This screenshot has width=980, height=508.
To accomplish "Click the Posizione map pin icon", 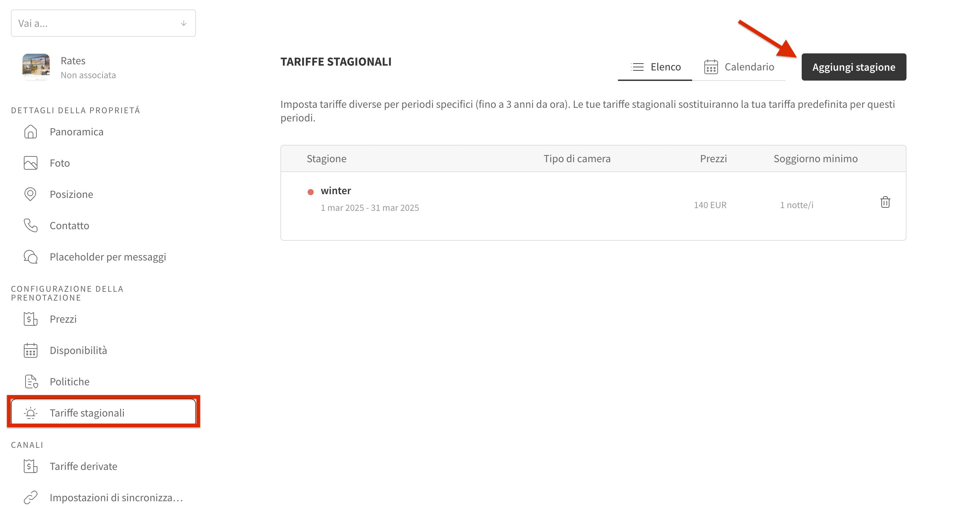I will (30, 194).
